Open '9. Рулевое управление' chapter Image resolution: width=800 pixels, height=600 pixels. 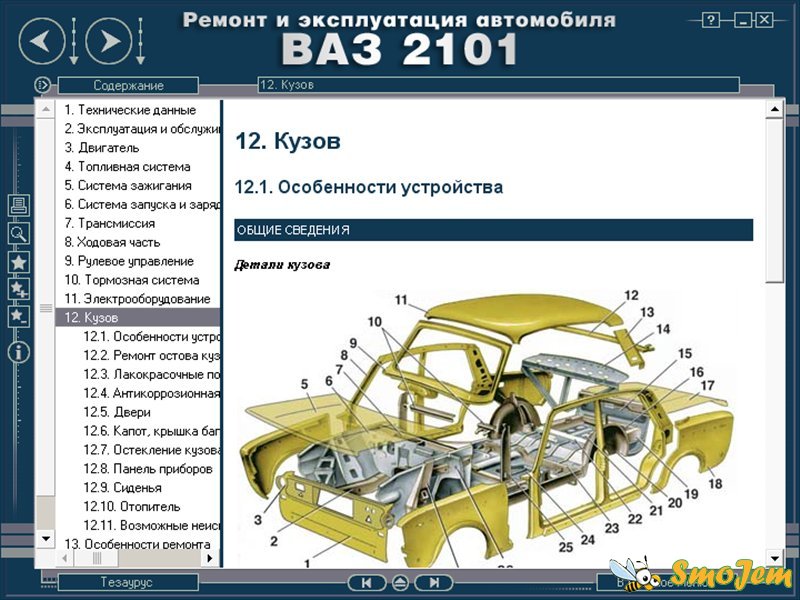[x=129, y=261]
